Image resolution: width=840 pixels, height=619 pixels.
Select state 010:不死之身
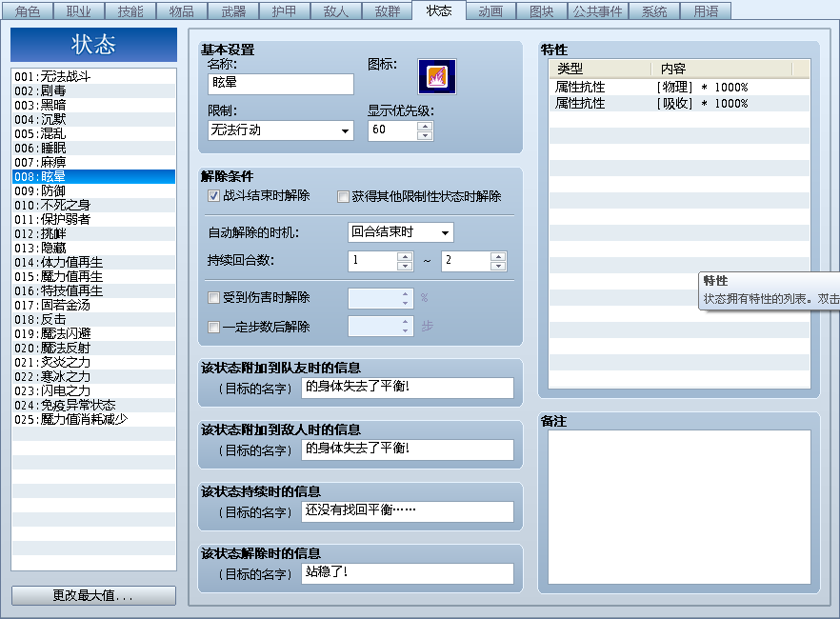tap(93, 205)
